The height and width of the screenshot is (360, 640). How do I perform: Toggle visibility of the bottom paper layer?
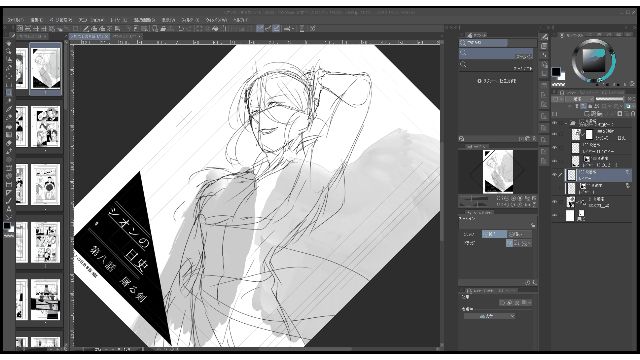[555, 215]
